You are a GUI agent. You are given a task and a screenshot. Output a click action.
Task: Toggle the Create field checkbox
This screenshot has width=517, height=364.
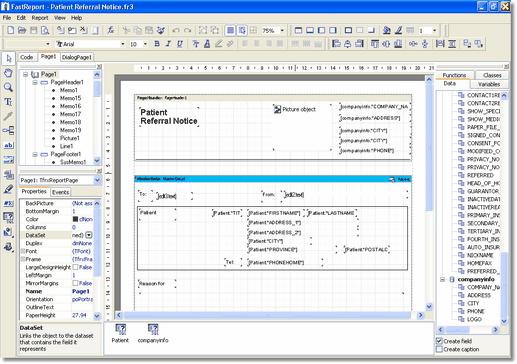pyautogui.click(x=439, y=341)
